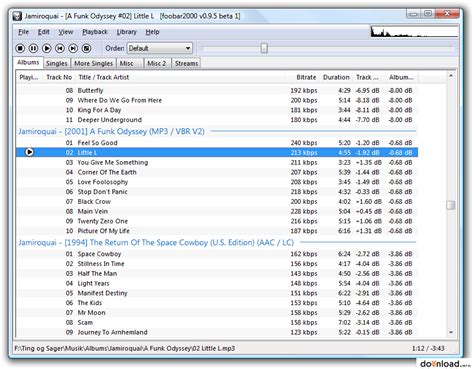Switch to the Albums playlist tab
The height and width of the screenshot is (369, 474).
28,63
